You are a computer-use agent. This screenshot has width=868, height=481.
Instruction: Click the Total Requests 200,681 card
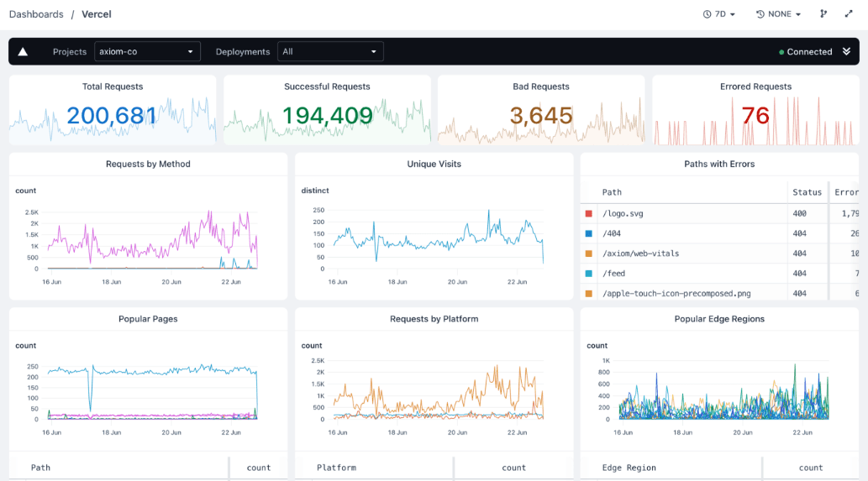tap(113, 110)
